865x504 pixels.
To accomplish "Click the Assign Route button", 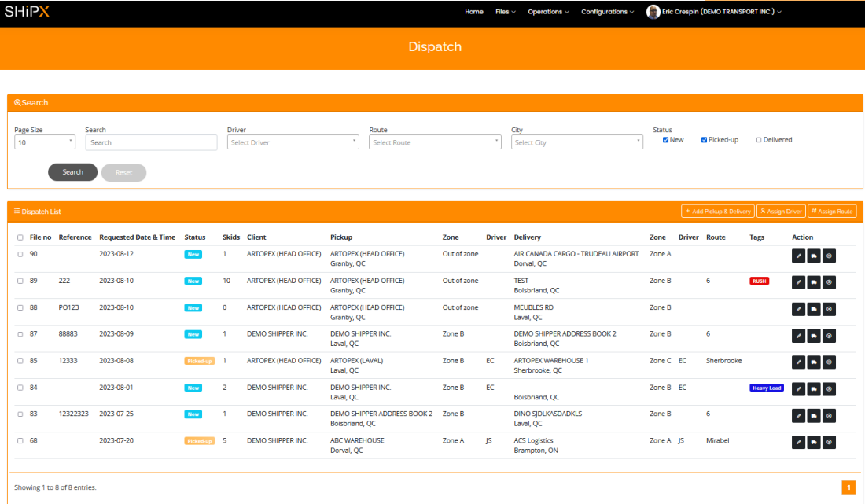I will click(832, 212).
